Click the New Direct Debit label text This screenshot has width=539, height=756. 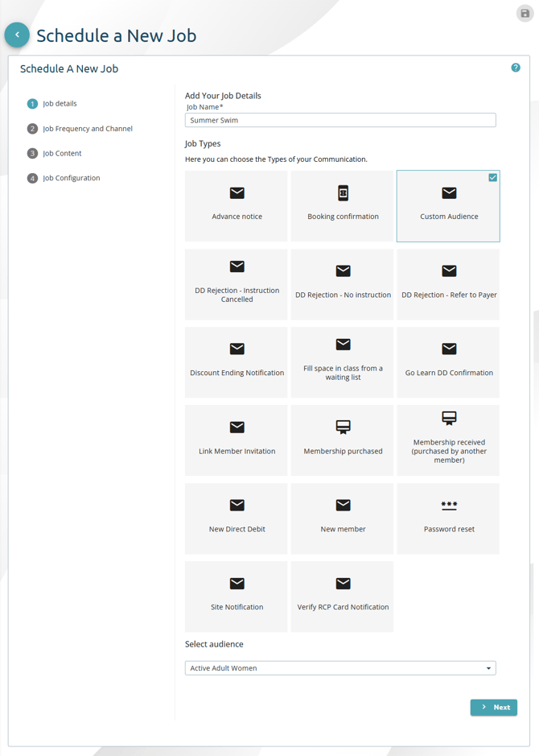(x=237, y=529)
